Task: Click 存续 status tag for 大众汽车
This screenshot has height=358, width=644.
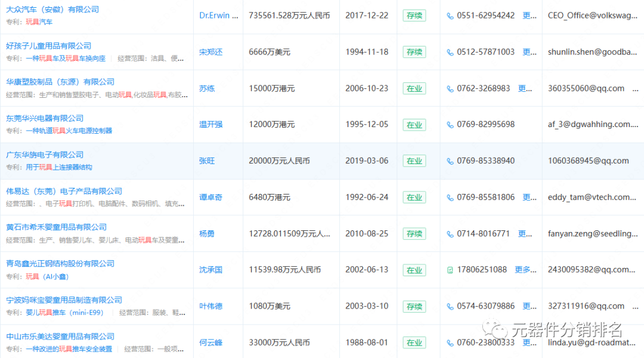Action: coord(414,16)
